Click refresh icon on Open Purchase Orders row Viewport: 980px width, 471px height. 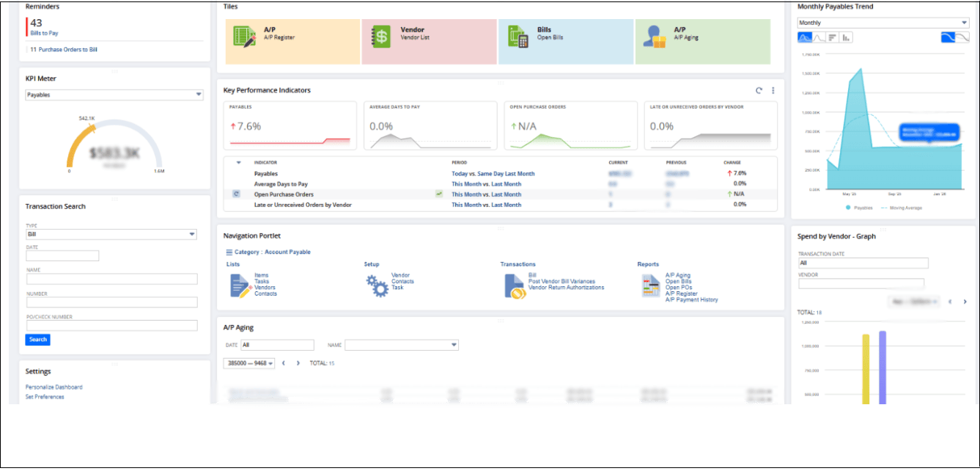pyautogui.click(x=237, y=194)
